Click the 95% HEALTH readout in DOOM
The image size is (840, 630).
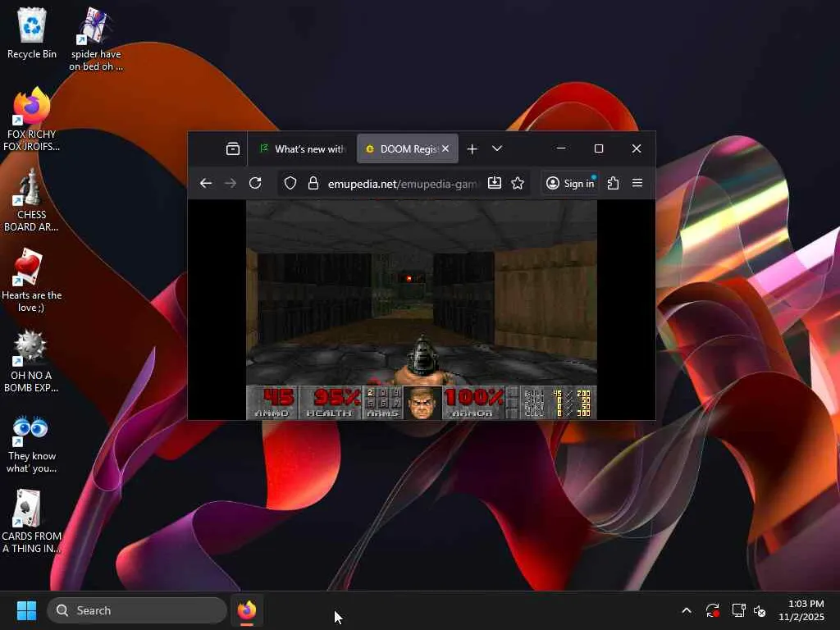pyautogui.click(x=331, y=402)
